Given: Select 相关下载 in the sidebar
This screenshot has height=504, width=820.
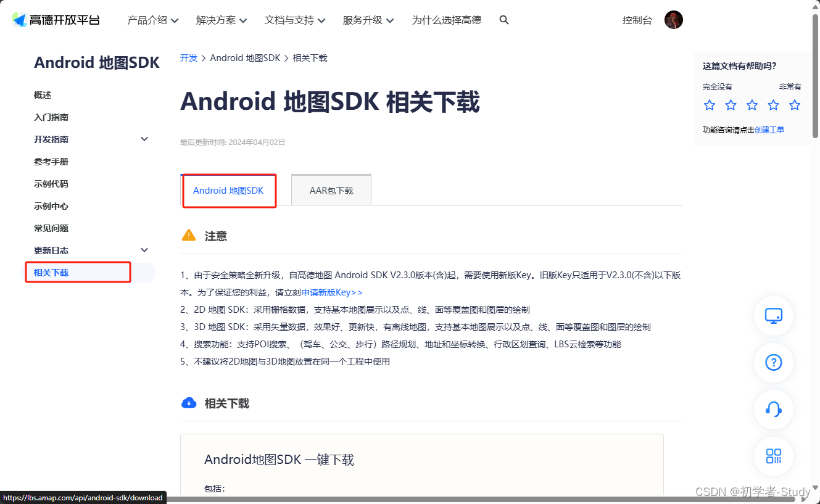Looking at the screenshot, I should pyautogui.click(x=51, y=273).
